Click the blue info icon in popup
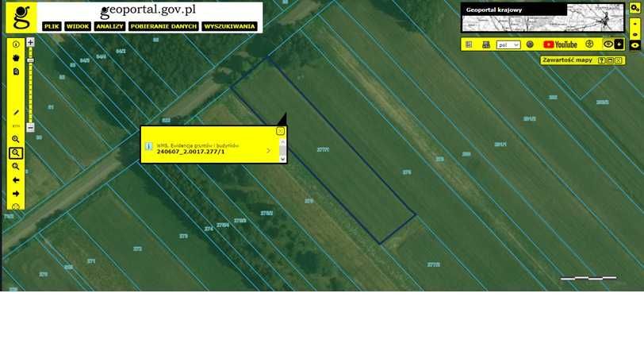This screenshot has width=644, height=351. (148, 146)
